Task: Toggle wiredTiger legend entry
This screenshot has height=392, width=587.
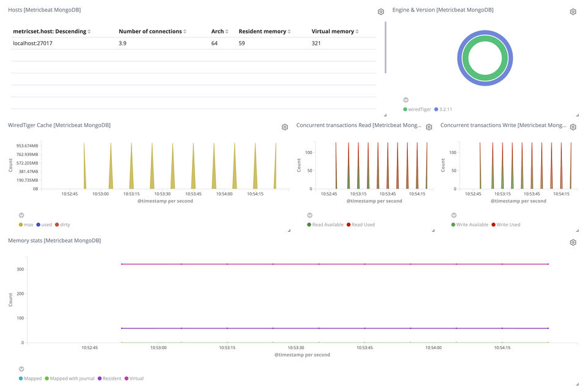Action: pyautogui.click(x=417, y=109)
